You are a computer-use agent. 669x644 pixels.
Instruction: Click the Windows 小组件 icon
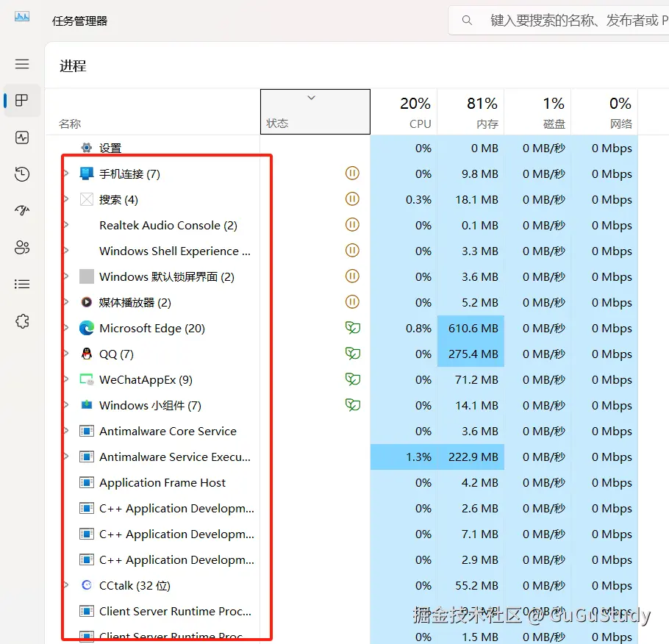pyautogui.click(x=87, y=404)
